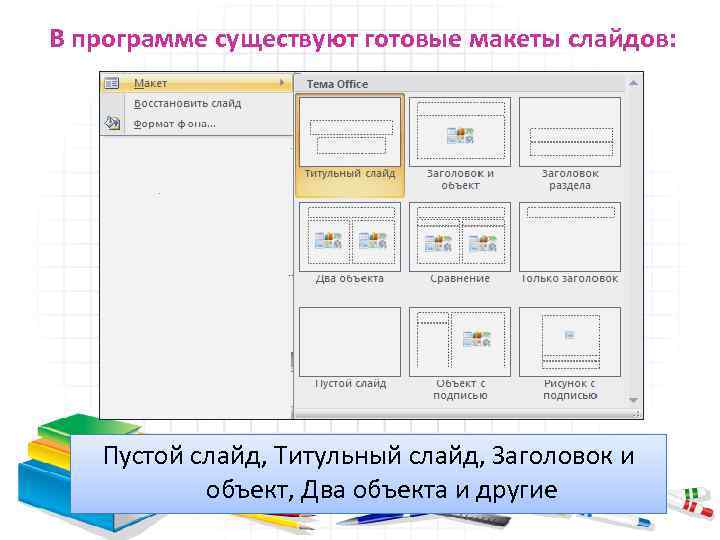
Task: Select the Титульный слайд layout thumbnail
Action: 350,132
